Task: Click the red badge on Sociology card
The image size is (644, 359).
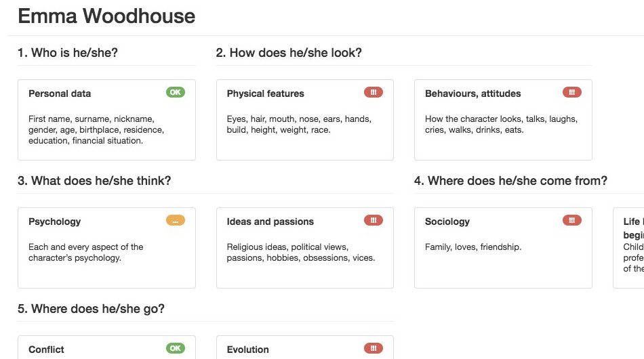Action: (x=571, y=220)
